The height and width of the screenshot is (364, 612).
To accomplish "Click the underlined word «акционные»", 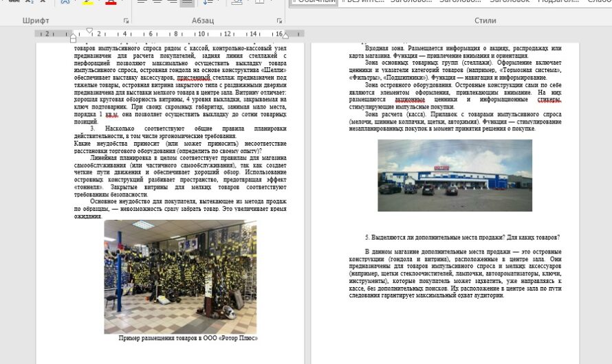I will [x=409, y=100].
